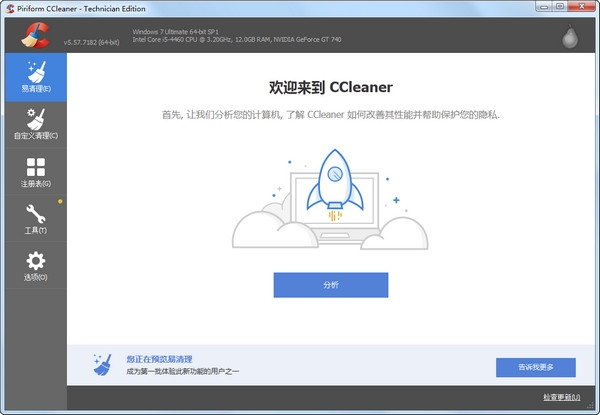This screenshot has width=600, height=415.
Task: Click the Windows 7 Ultimate 64-bit SP1 text
Action: pyautogui.click(x=176, y=32)
